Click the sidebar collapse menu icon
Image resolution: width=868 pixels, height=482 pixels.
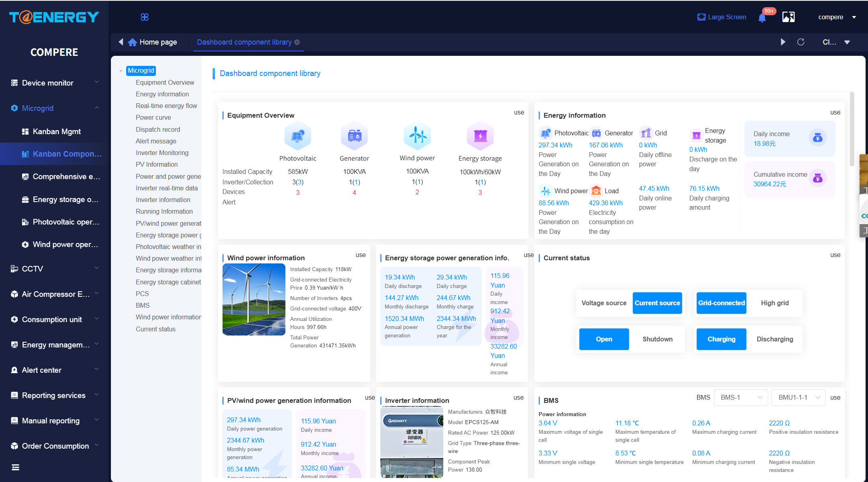point(15,467)
